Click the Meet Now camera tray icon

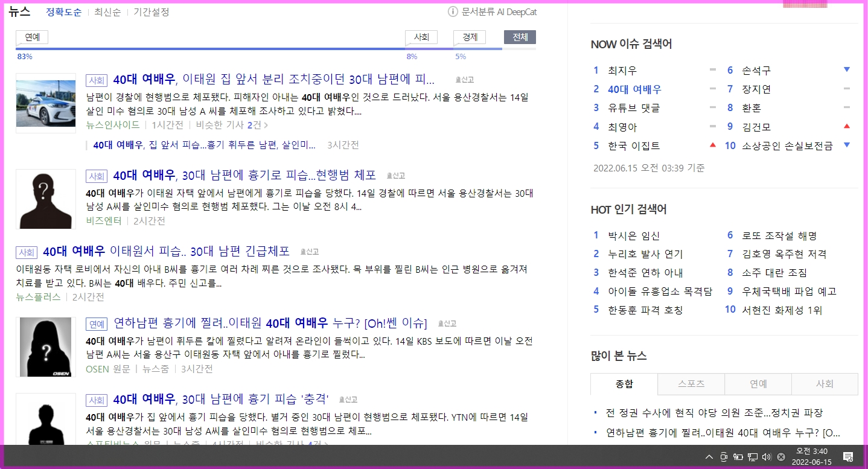(724, 456)
